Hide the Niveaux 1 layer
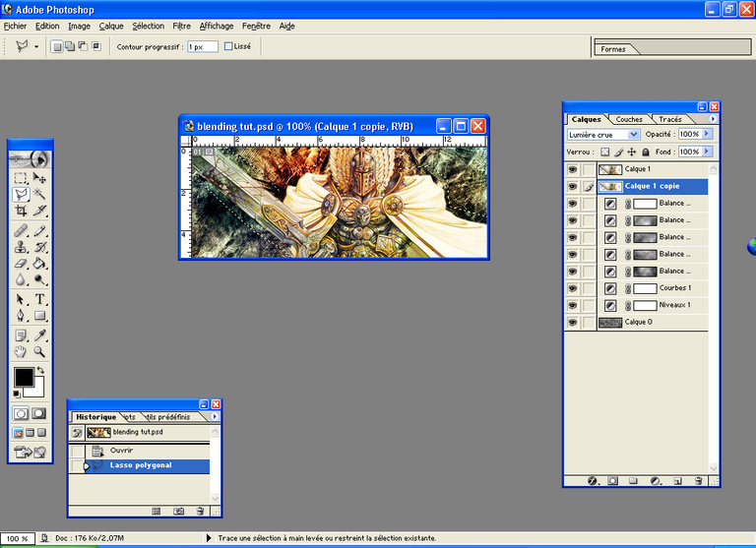This screenshot has height=548, width=756. pyautogui.click(x=572, y=305)
